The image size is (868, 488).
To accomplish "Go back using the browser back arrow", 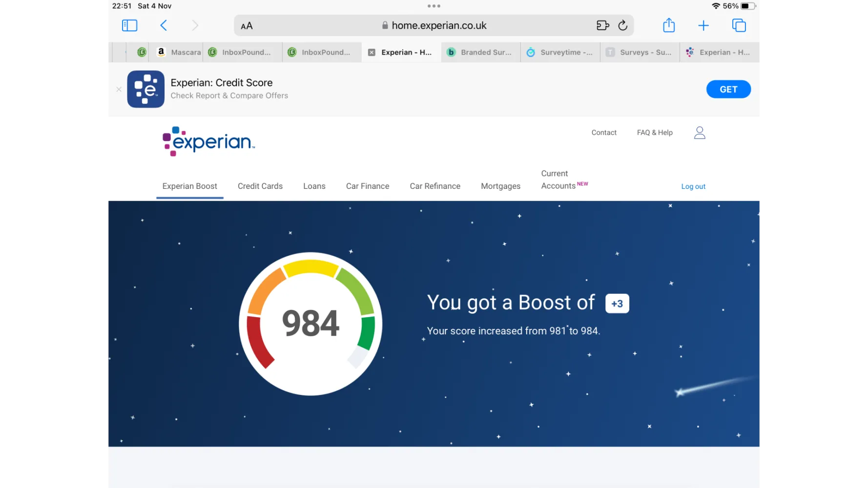I will (164, 25).
